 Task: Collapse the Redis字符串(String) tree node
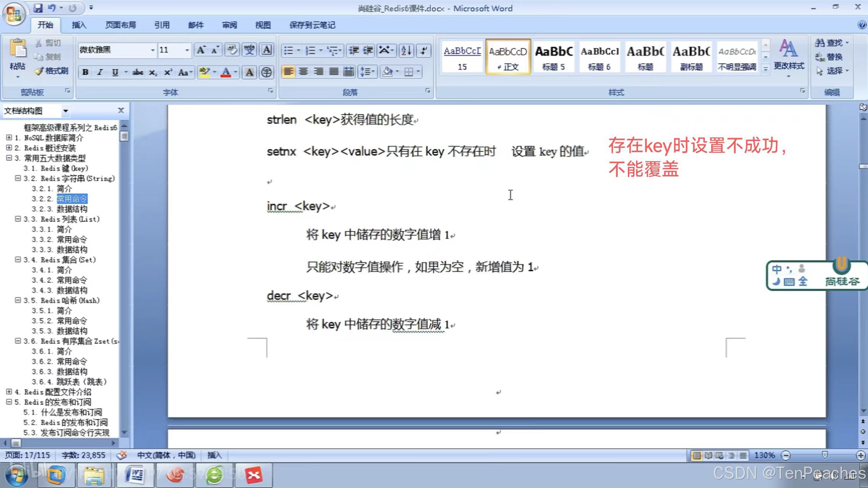pos(18,178)
